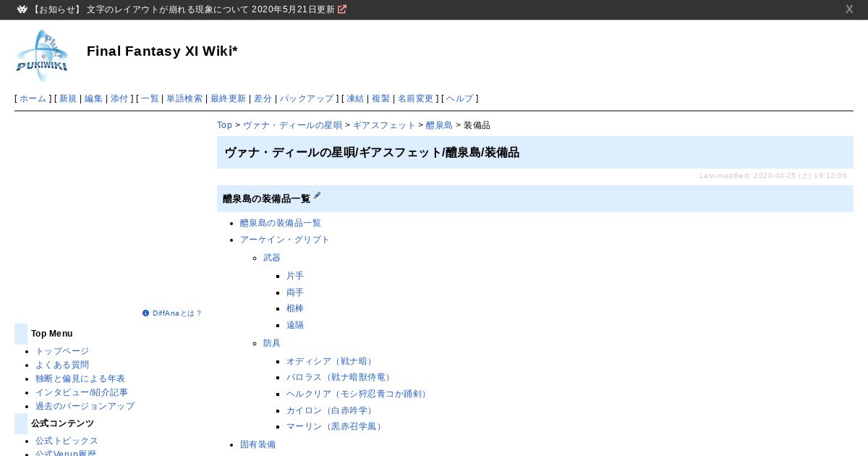
Task: Open the 両手 weapons anchor
Action: 295,292
